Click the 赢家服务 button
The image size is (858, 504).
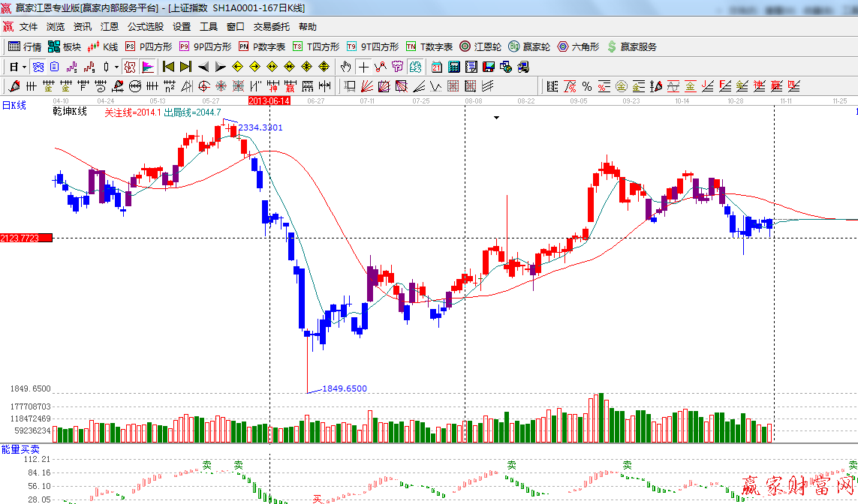coord(631,46)
